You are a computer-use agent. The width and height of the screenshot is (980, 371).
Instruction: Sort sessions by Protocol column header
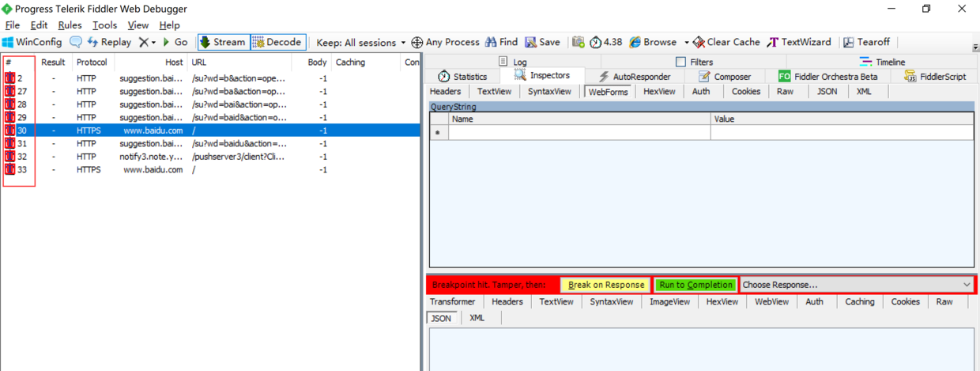92,62
